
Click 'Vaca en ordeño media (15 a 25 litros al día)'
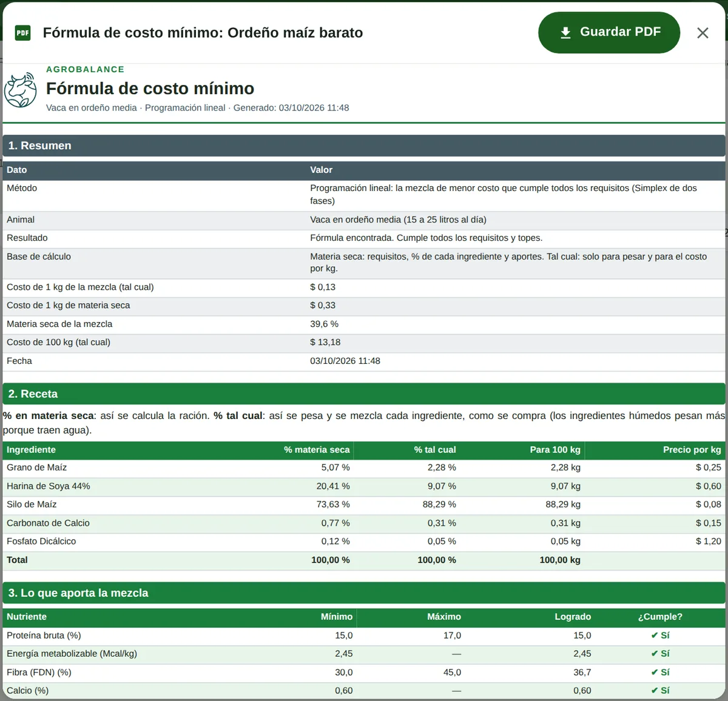point(398,220)
